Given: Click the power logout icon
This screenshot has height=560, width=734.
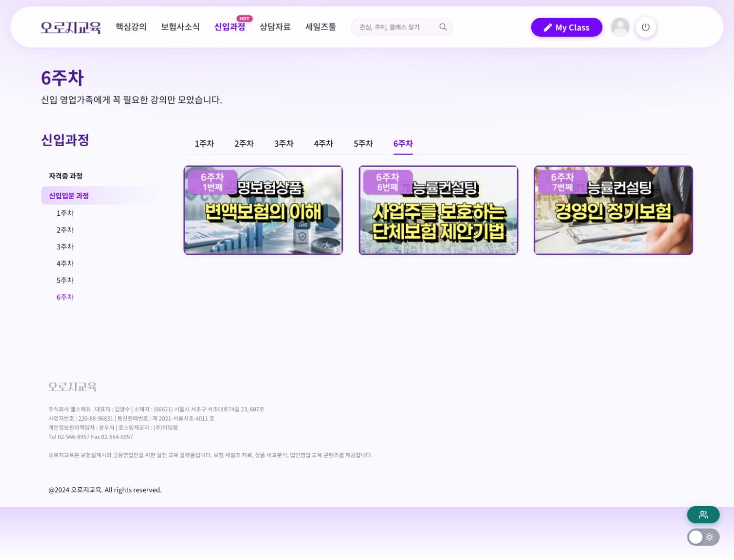Looking at the screenshot, I should (x=645, y=27).
